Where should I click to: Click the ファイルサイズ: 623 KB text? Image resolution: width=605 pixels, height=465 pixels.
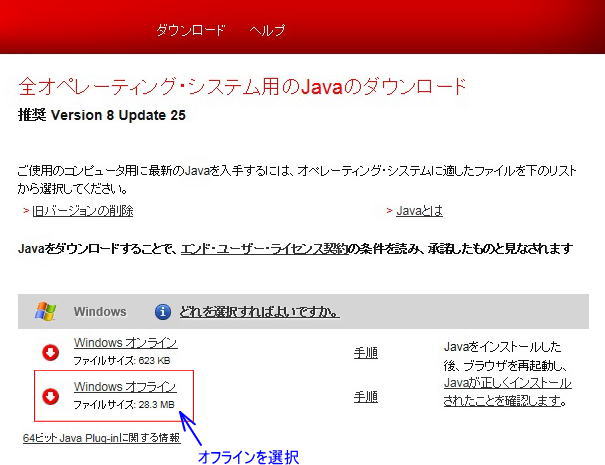point(122,361)
